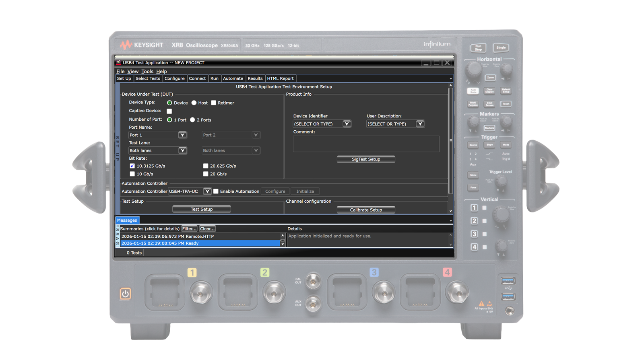Viewport: 644px width, 362px height.
Task: Select the 1 Port option
Action: point(169,120)
